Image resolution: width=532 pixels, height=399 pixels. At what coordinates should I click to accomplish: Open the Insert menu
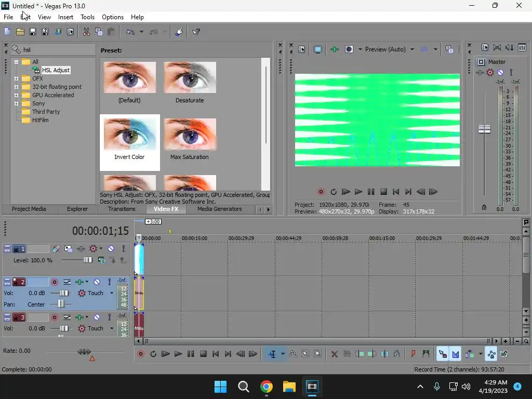click(65, 17)
